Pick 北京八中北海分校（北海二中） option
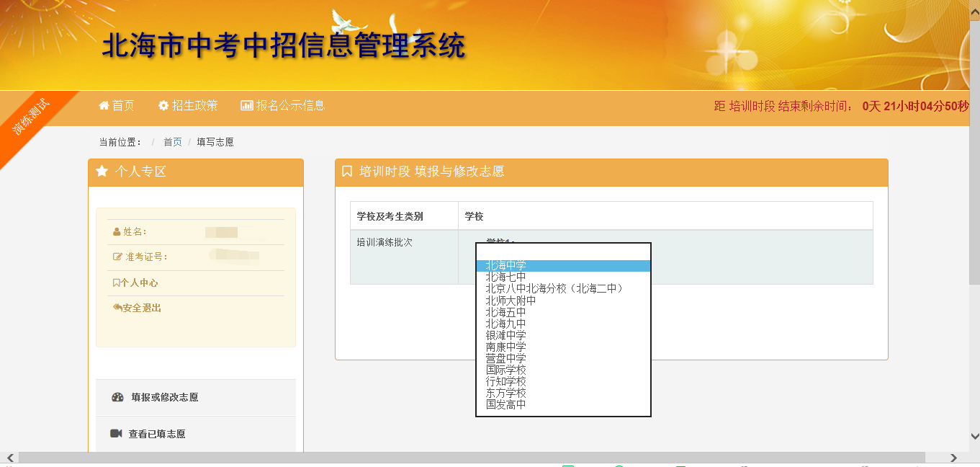 (554, 289)
